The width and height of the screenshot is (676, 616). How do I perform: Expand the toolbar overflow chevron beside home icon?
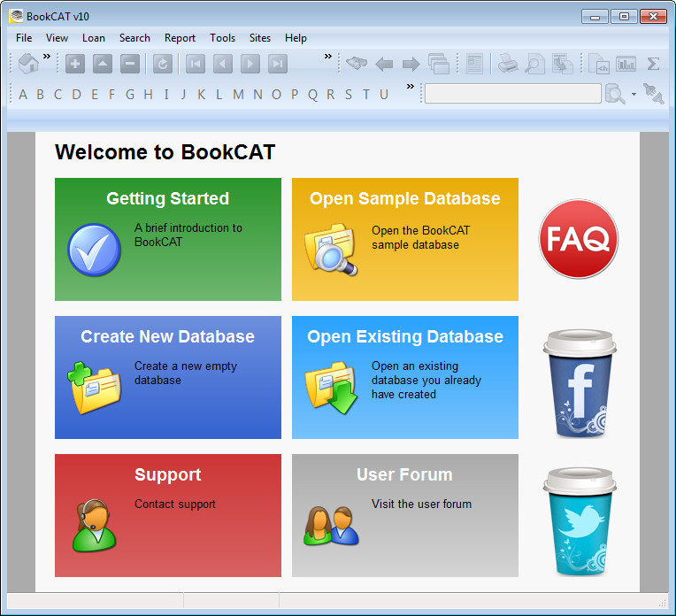point(47,57)
